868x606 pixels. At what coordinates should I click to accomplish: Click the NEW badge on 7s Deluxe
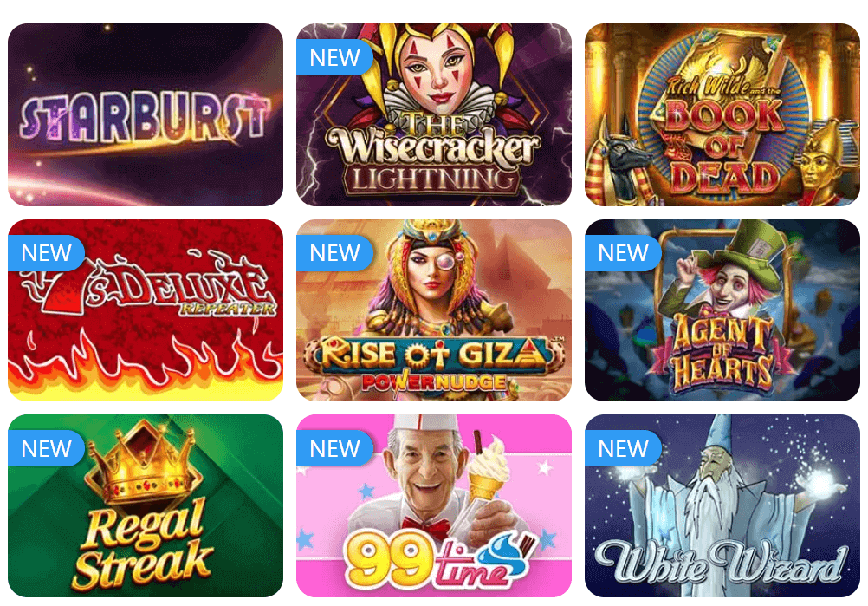coord(46,253)
